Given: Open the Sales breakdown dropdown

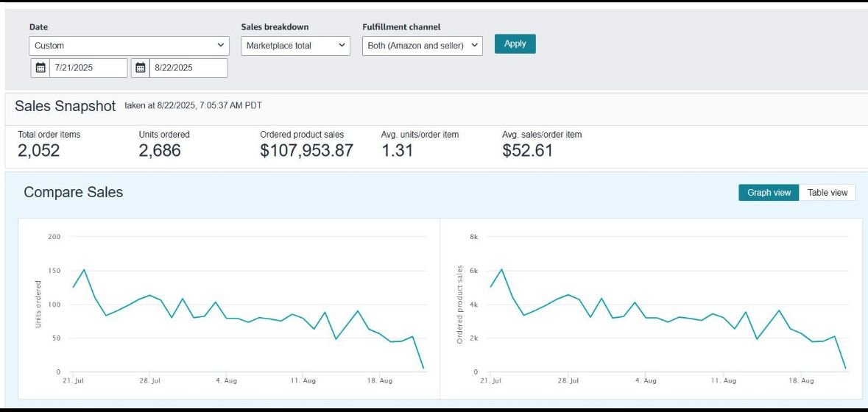Looking at the screenshot, I should 296,46.
